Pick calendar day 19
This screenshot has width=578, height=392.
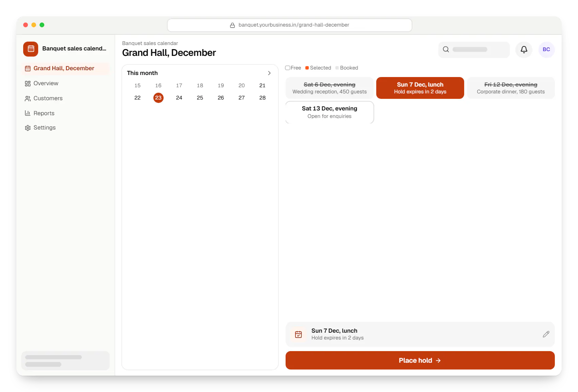click(221, 86)
